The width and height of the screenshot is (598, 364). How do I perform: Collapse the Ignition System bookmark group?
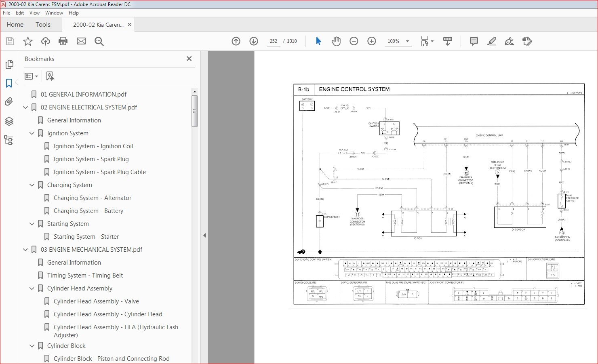tap(32, 133)
